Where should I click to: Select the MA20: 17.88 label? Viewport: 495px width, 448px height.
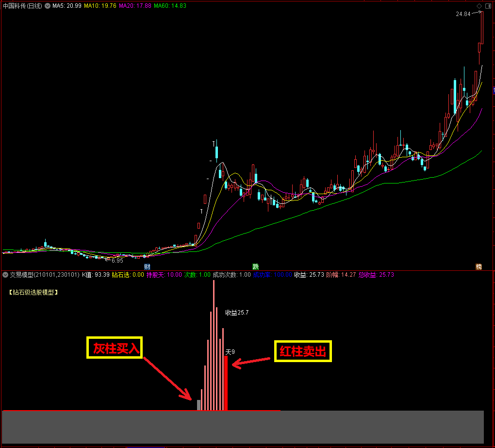135,6
